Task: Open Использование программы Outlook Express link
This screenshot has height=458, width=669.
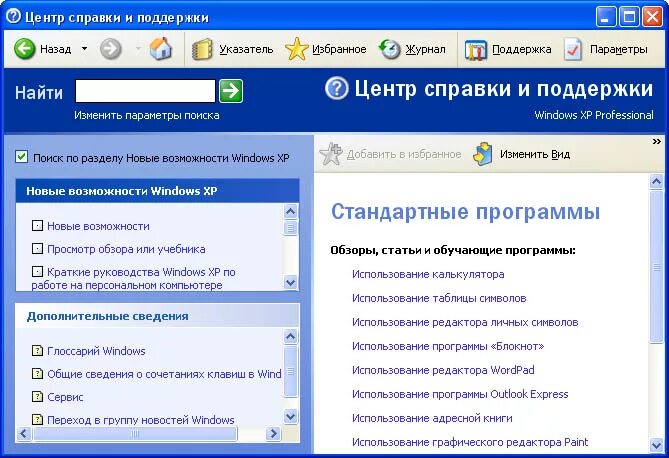Action: tap(460, 394)
